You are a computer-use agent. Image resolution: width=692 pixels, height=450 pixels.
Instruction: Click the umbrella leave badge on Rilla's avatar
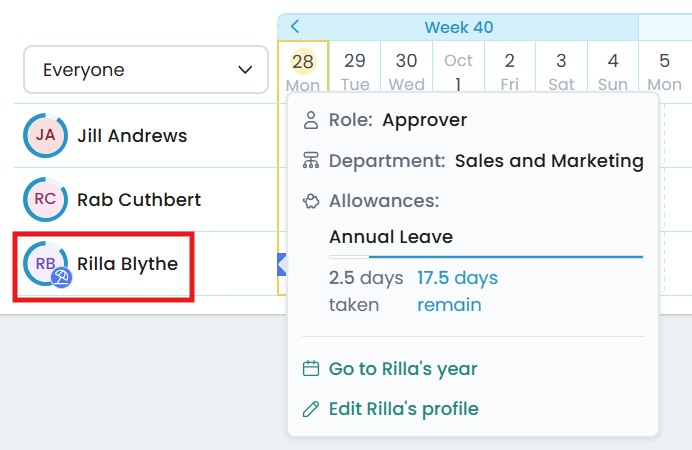click(61, 278)
